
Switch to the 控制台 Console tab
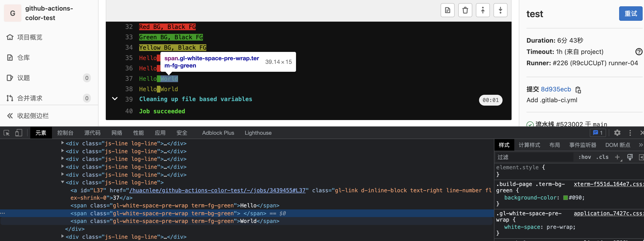point(65,133)
